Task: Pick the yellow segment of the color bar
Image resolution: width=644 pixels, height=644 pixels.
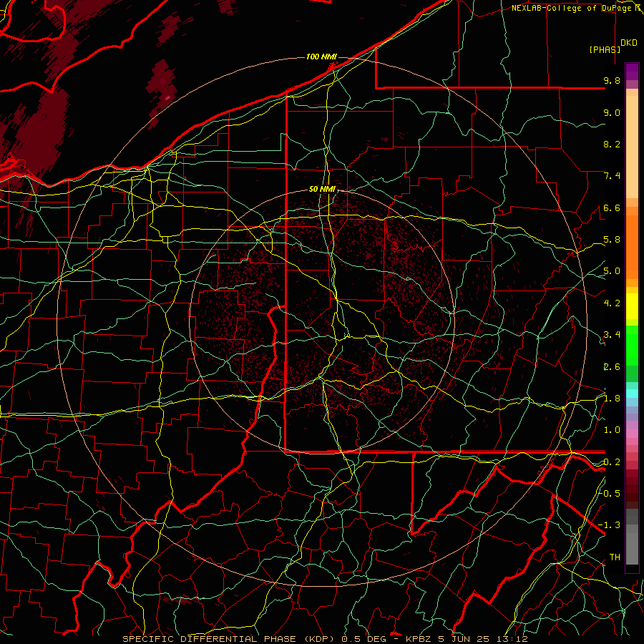Action: point(632,306)
